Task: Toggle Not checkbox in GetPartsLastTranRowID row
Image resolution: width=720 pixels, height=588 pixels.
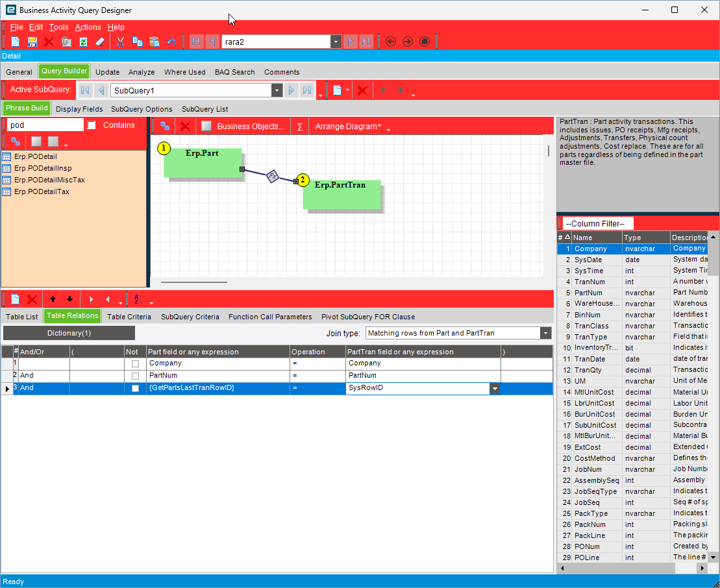Action: 135,388
